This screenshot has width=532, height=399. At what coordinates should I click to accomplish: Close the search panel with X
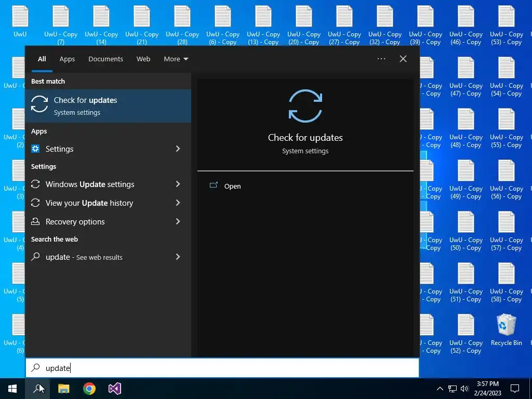pos(403,59)
